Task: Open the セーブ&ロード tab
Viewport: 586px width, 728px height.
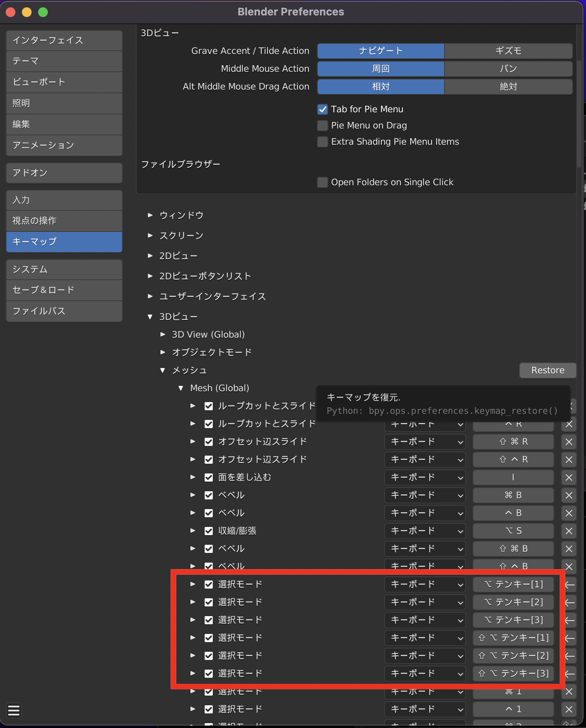Action: pyautogui.click(x=64, y=290)
